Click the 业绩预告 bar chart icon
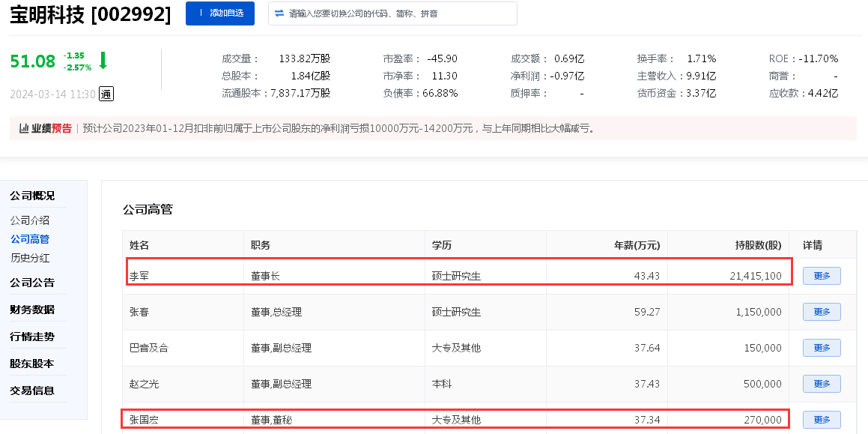This screenshot has height=434, width=868. point(24,129)
